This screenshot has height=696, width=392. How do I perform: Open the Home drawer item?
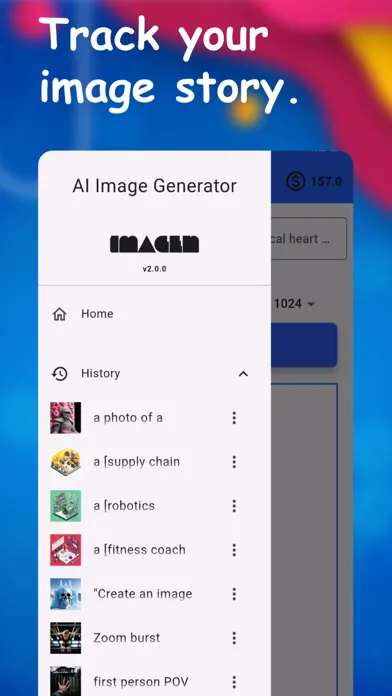coord(154,314)
